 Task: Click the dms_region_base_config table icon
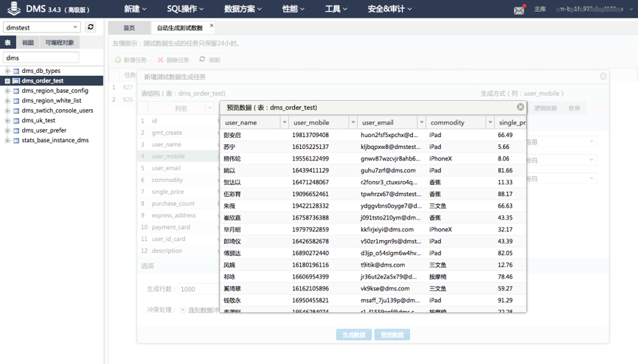pyautogui.click(x=16, y=91)
